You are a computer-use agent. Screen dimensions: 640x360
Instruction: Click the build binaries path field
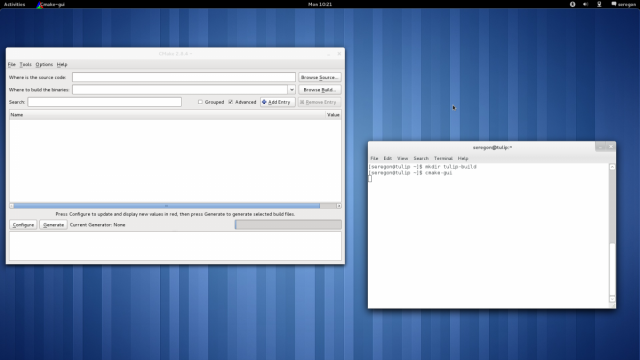180,89
